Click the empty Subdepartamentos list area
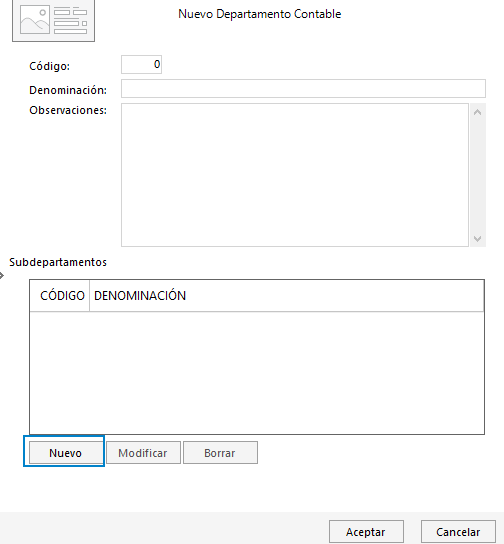The height and width of the screenshot is (544, 504). click(x=257, y=373)
